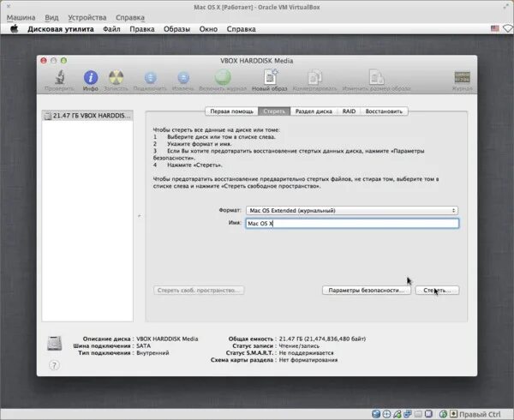Screen dimensions: 514x420
Task: Click the large disk icon beside Описание диска
Action: point(54,344)
